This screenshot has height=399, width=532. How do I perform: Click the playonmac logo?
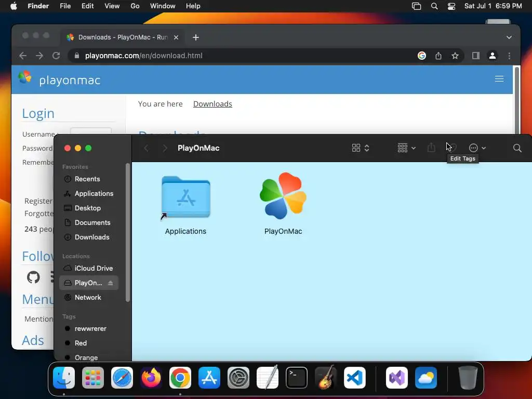(x=59, y=79)
